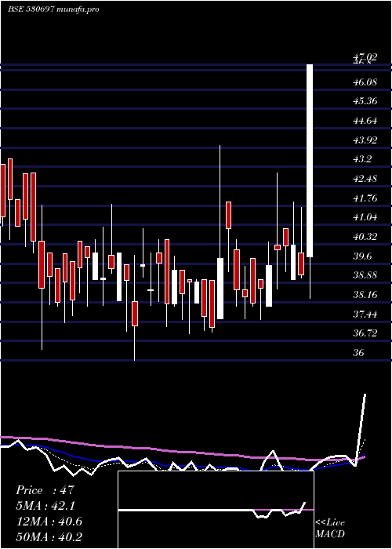
Task: Click the 45.36 price axis label
Action: (x=365, y=101)
